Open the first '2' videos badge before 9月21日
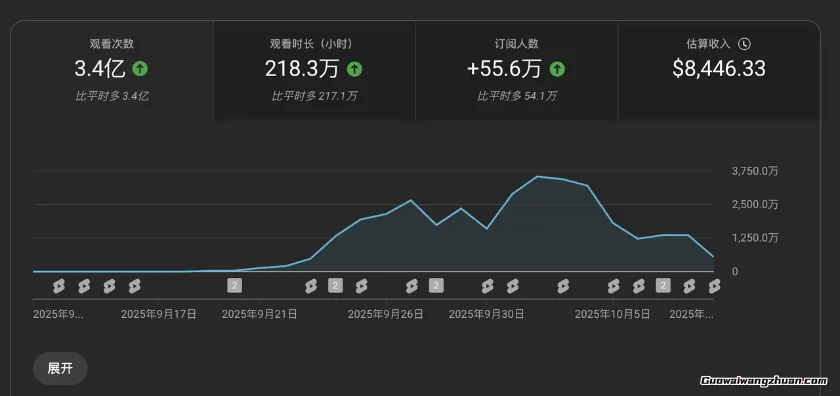840x396 pixels. coord(234,286)
